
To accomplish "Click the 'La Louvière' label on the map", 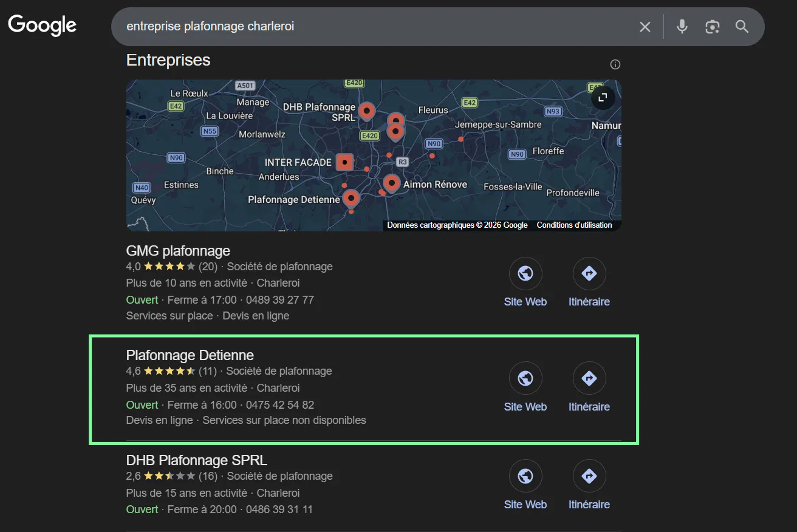I will click(230, 115).
